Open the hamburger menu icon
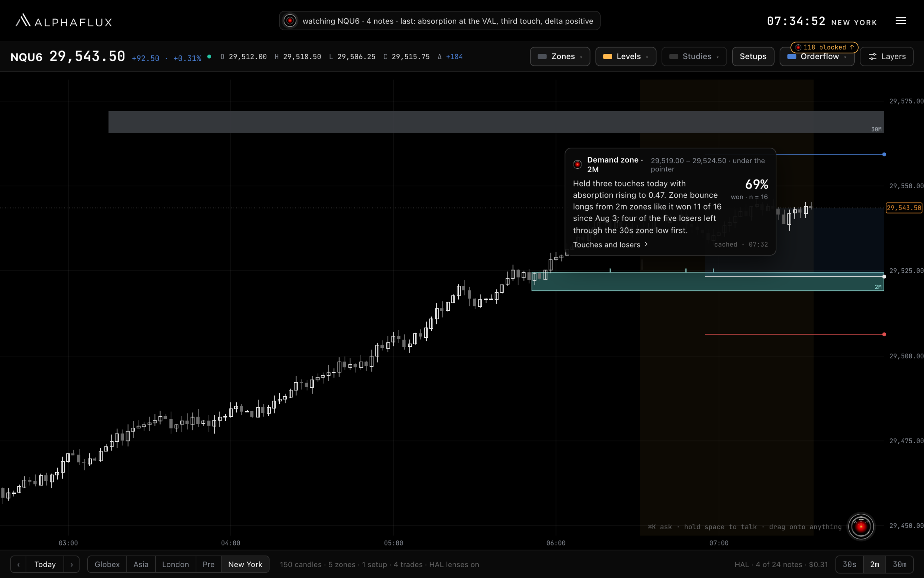Screen dimensions: 924x578 tap(901, 21)
